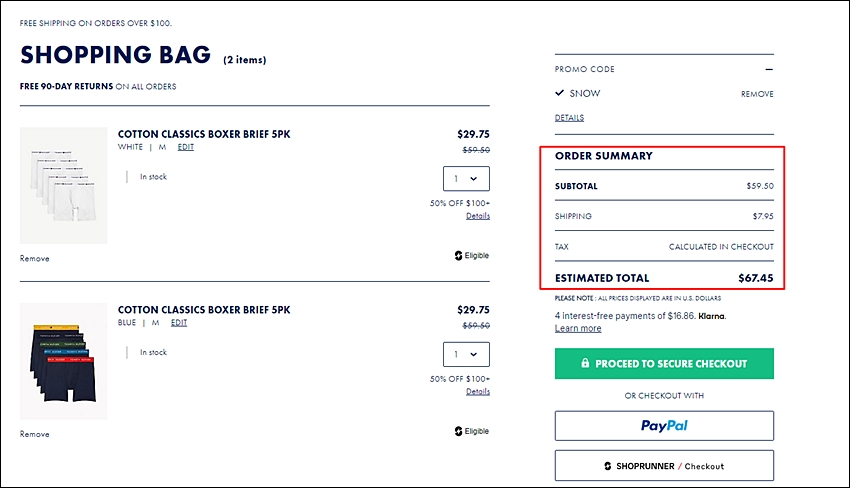
Task: Open quantity dropdown for blue boxer briefs
Action: tap(466, 354)
